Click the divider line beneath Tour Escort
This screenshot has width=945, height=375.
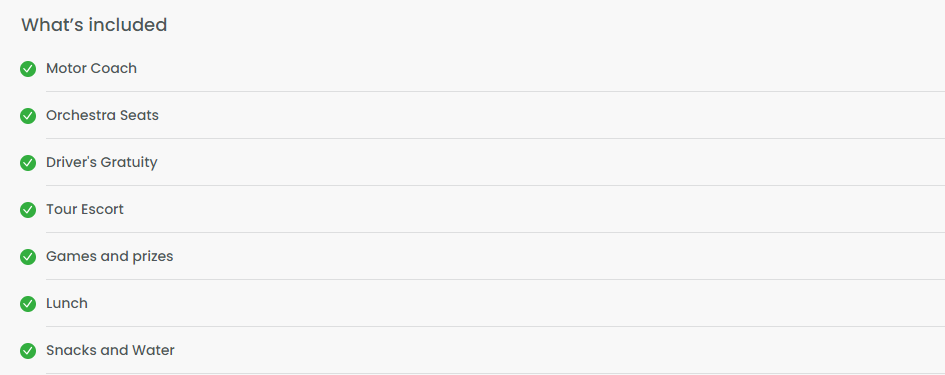pos(495,233)
